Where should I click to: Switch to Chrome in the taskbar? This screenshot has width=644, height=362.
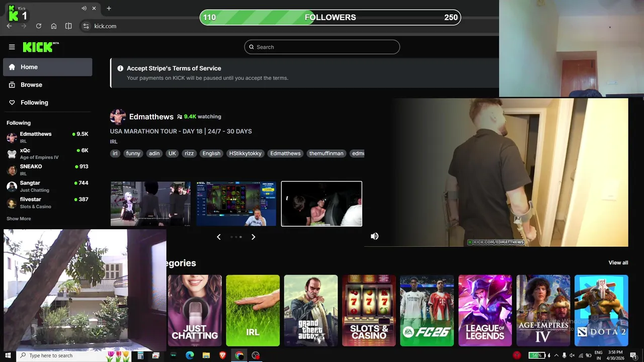click(x=239, y=355)
